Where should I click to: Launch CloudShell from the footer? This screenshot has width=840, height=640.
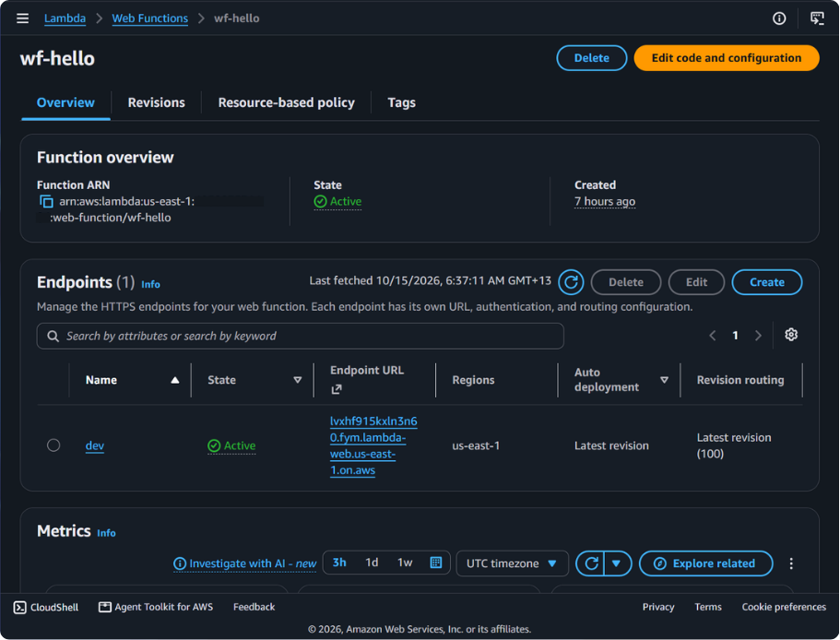[46, 607]
